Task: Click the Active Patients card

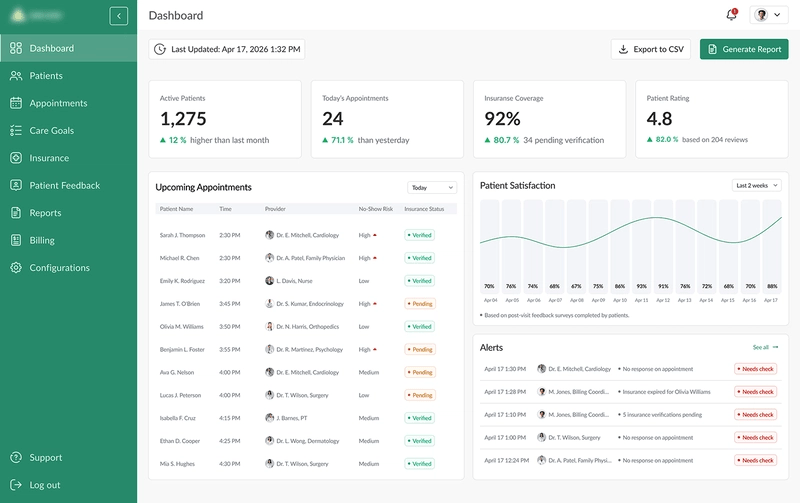Action: (x=225, y=119)
